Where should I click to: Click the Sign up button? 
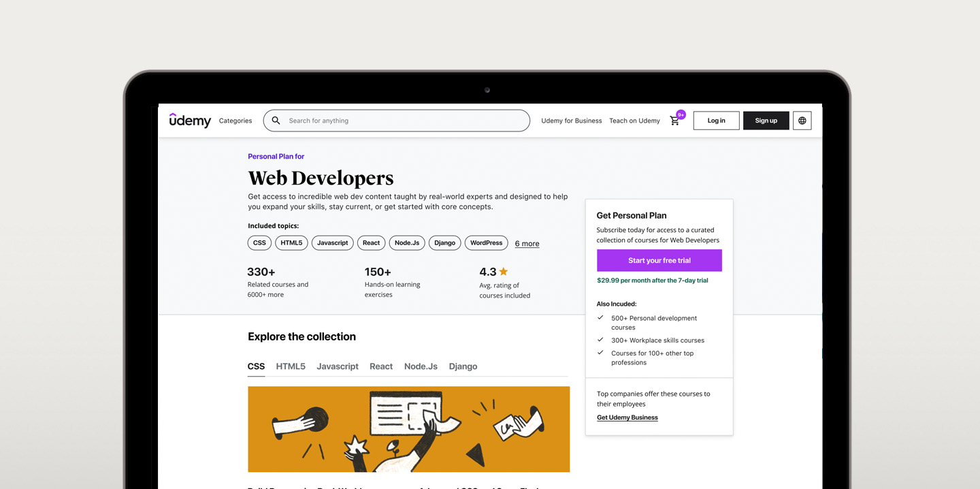[766, 121]
